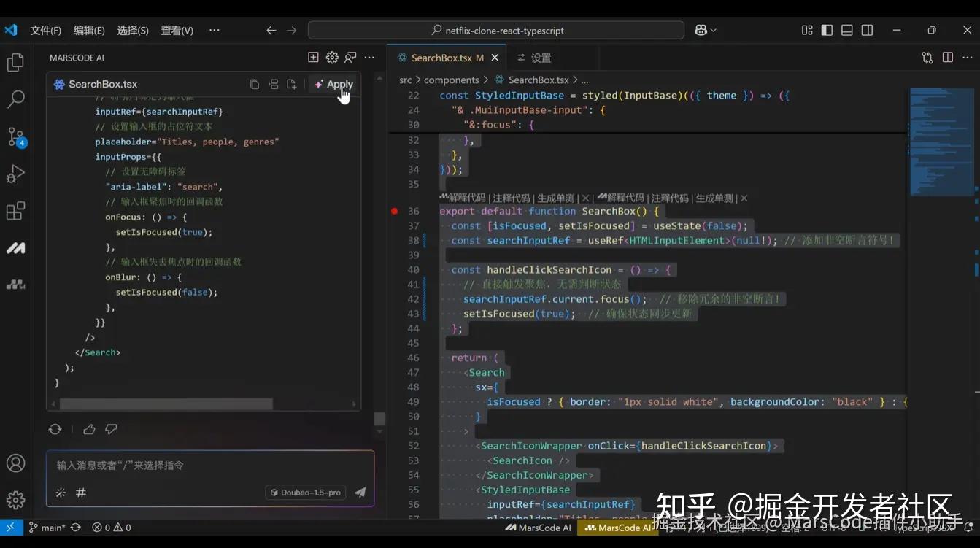Copy the code from the SearchBox.tsx card

pos(255,85)
